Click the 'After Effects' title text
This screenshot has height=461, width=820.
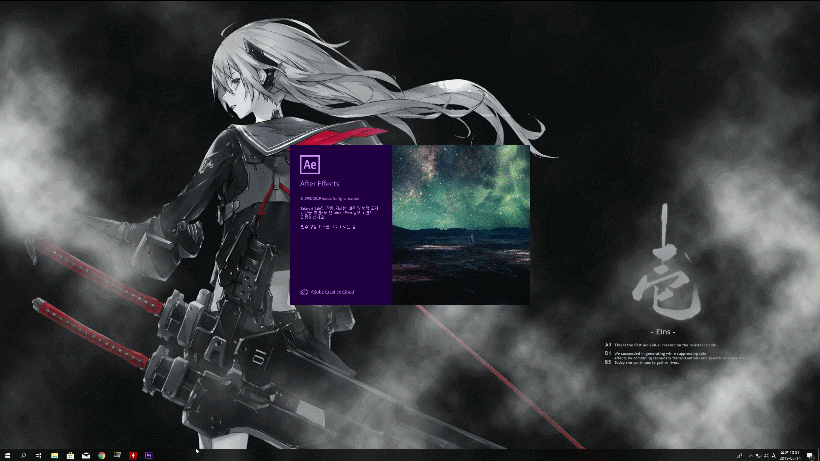(x=320, y=183)
